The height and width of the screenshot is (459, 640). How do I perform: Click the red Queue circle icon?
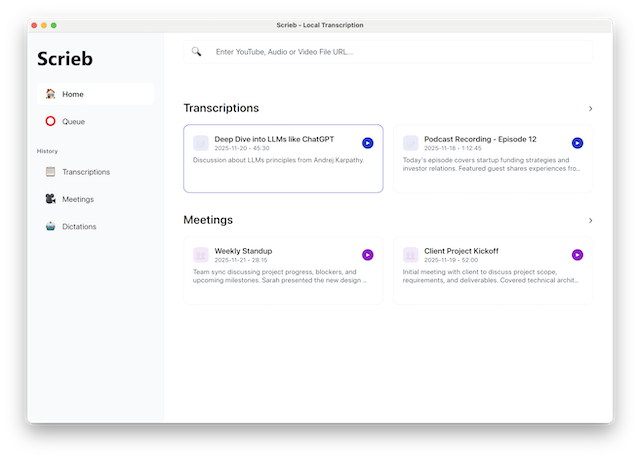pos(50,122)
